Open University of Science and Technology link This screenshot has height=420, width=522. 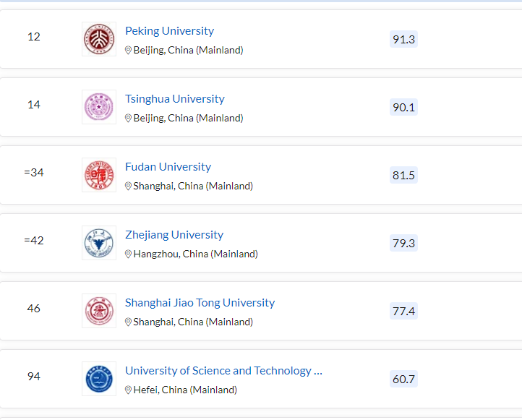pyautogui.click(x=223, y=371)
